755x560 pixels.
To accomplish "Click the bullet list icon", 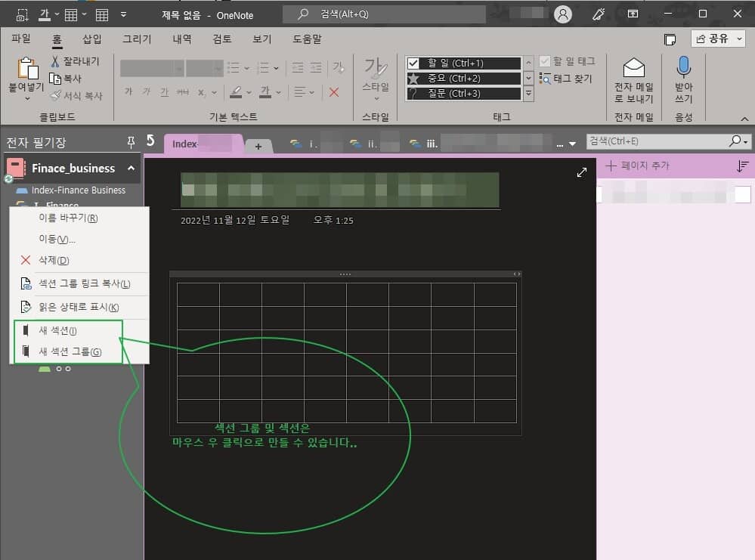I will [234, 68].
